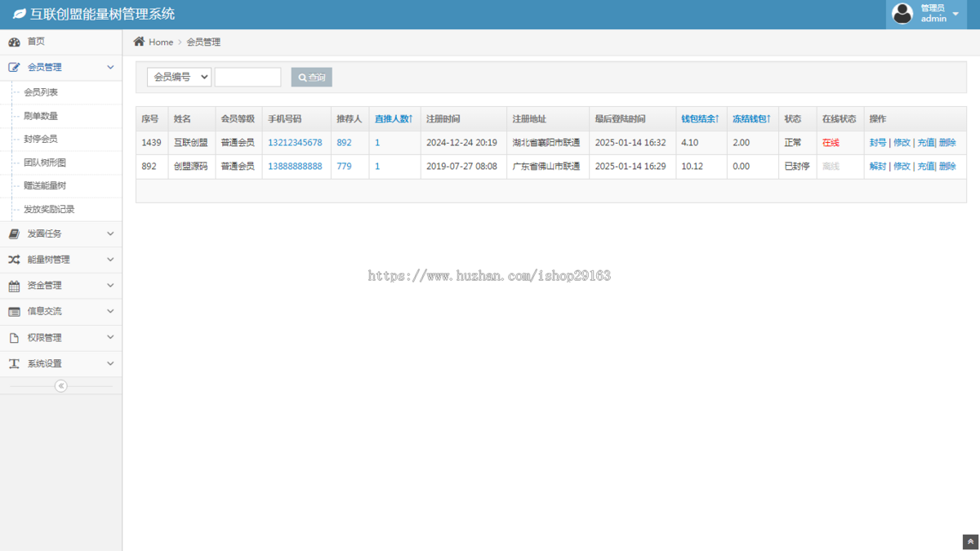Click scroll-to-top arrow icon at bottom right

click(x=971, y=542)
